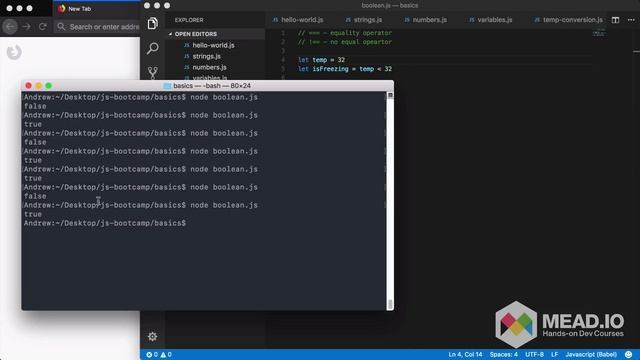The image size is (640, 360).
Task: Switch to the numbers.js editor tab
Action: [x=425, y=20]
